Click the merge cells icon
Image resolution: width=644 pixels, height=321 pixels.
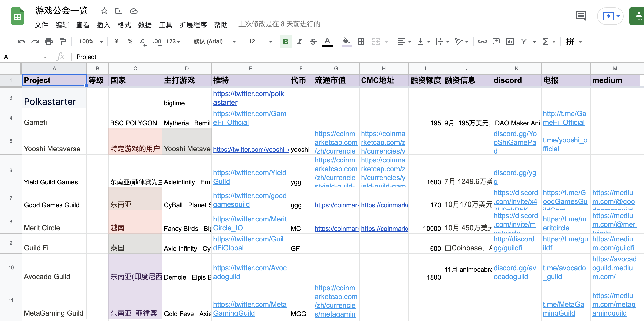[x=375, y=41]
